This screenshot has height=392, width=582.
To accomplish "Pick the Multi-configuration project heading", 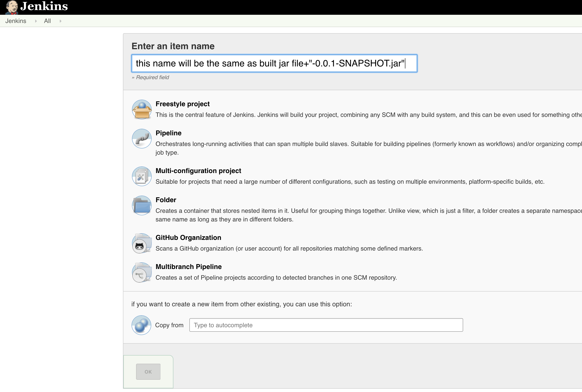I will [x=198, y=171].
